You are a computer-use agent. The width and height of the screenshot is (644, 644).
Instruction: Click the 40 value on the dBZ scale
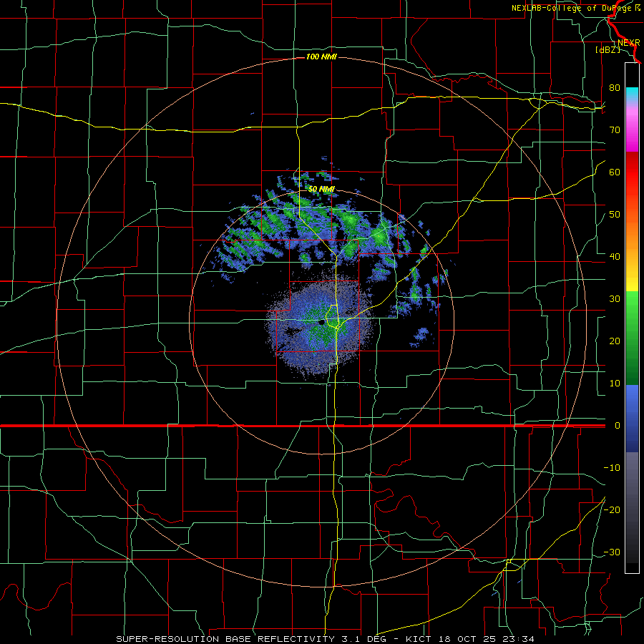pyautogui.click(x=615, y=256)
